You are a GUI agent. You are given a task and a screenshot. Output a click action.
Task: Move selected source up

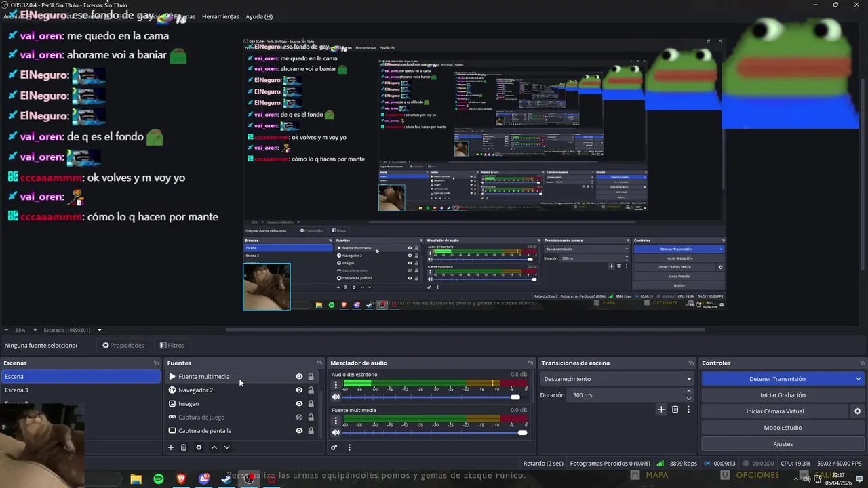[214, 447]
